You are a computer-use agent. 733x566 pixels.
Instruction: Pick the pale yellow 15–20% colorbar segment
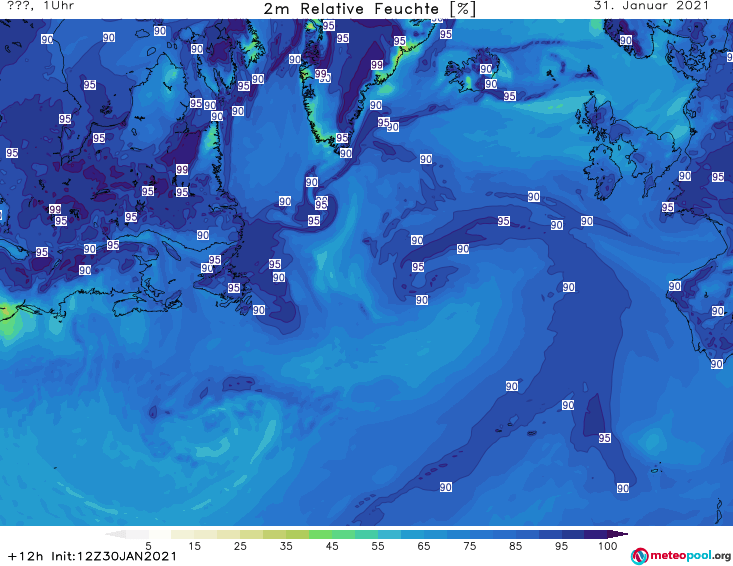coord(206,534)
